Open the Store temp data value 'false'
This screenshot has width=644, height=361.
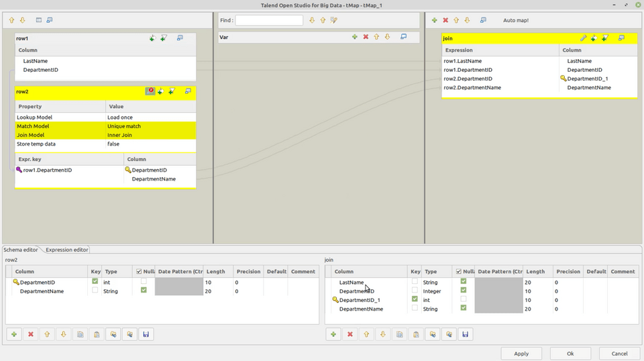(151, 144)
